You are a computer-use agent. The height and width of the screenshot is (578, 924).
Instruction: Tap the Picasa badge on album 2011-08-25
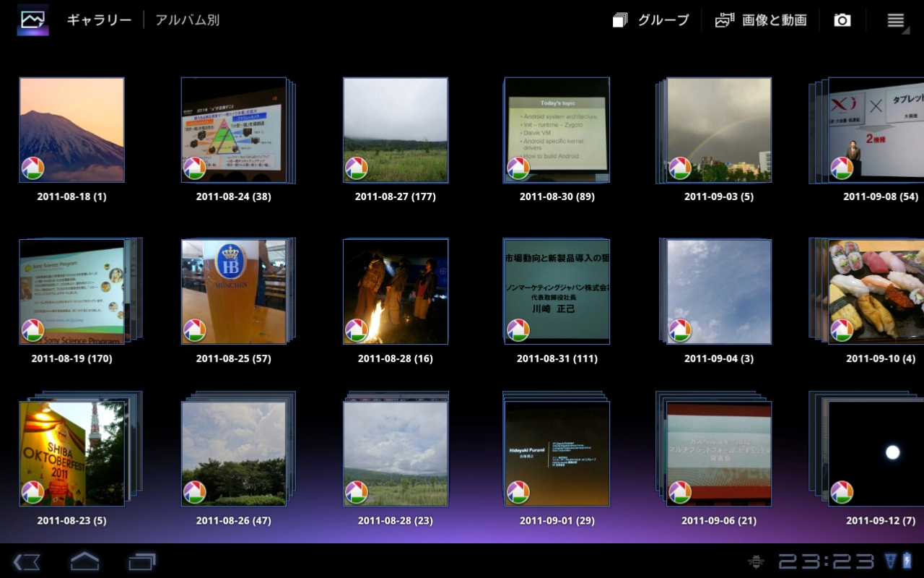[194, 329]
